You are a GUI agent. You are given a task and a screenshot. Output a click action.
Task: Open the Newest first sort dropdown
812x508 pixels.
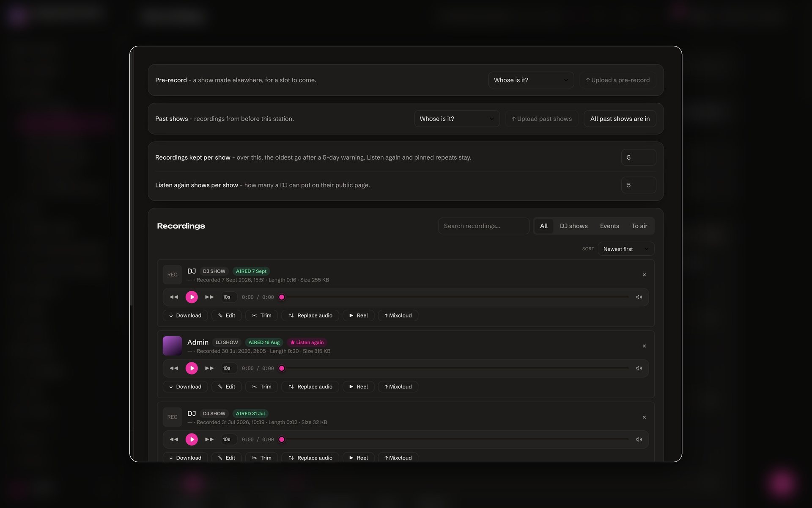626,249
